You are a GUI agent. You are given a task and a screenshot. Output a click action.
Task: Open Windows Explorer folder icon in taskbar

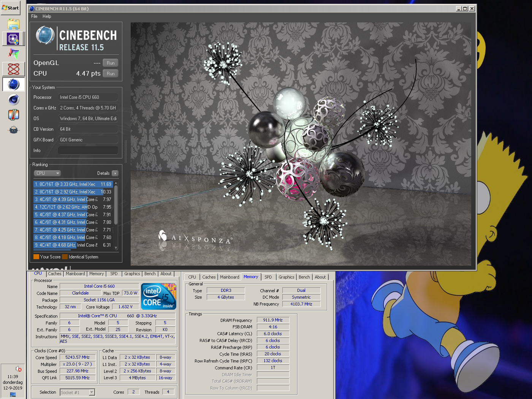[14, 24]
